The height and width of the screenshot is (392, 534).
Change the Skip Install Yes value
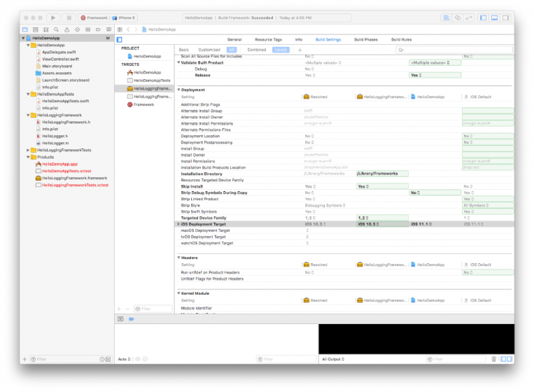[x=382, y=187]
